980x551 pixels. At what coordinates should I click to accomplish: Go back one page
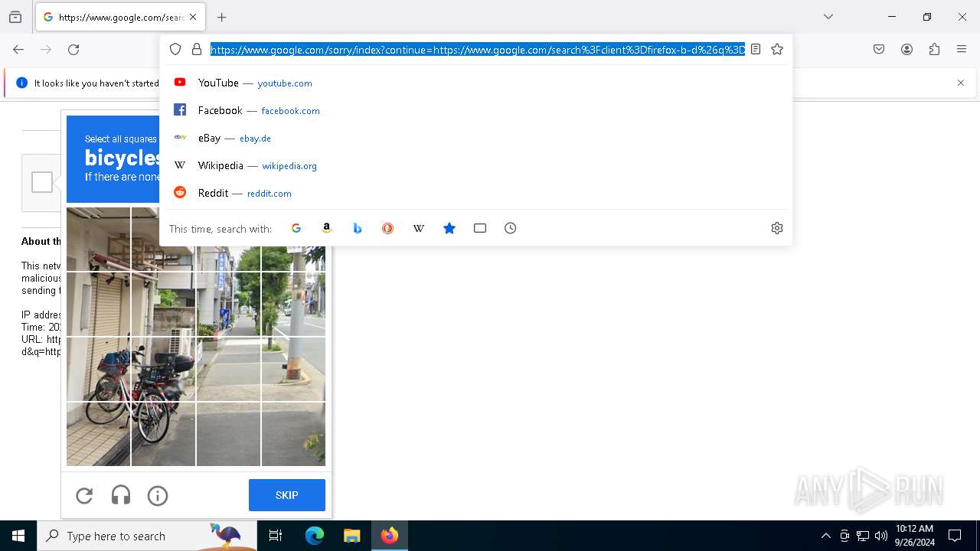[18, 49]
